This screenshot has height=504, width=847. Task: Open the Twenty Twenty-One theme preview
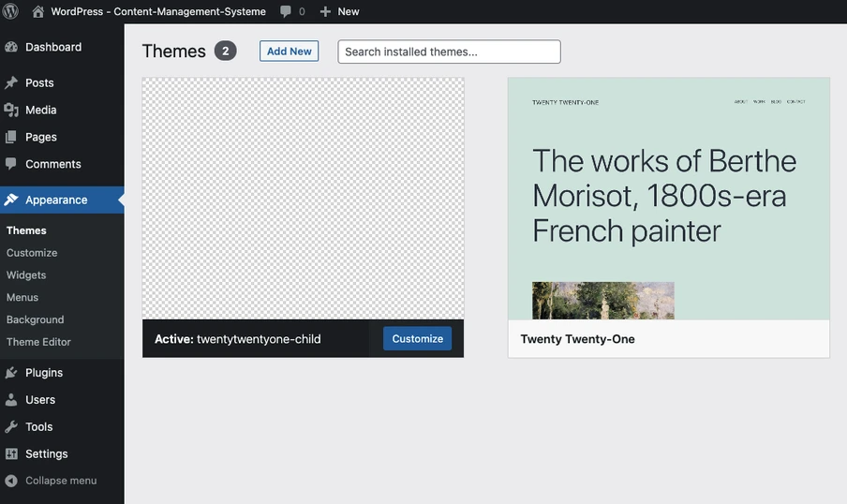click(x=669, y=199)
